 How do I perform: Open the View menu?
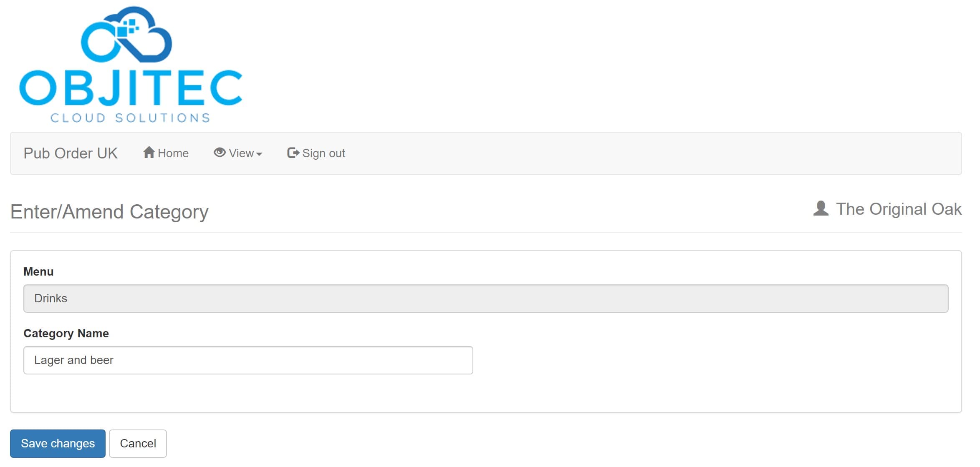238,153
